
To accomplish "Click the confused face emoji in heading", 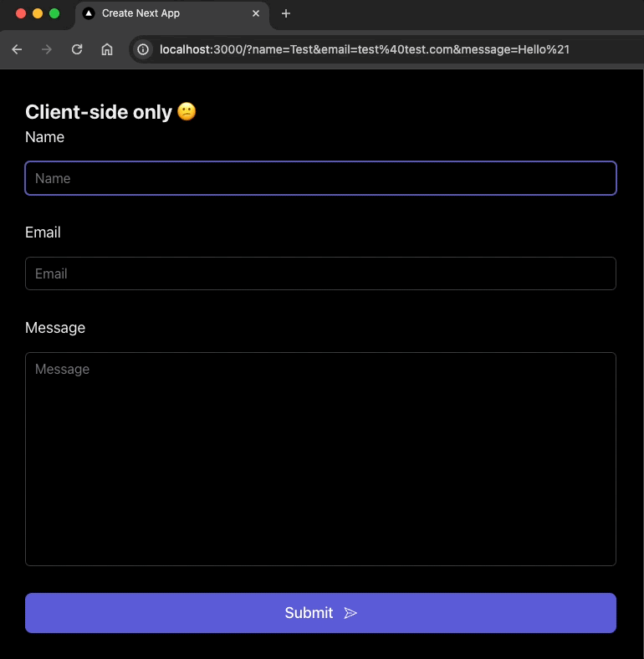I will (187, 111).
